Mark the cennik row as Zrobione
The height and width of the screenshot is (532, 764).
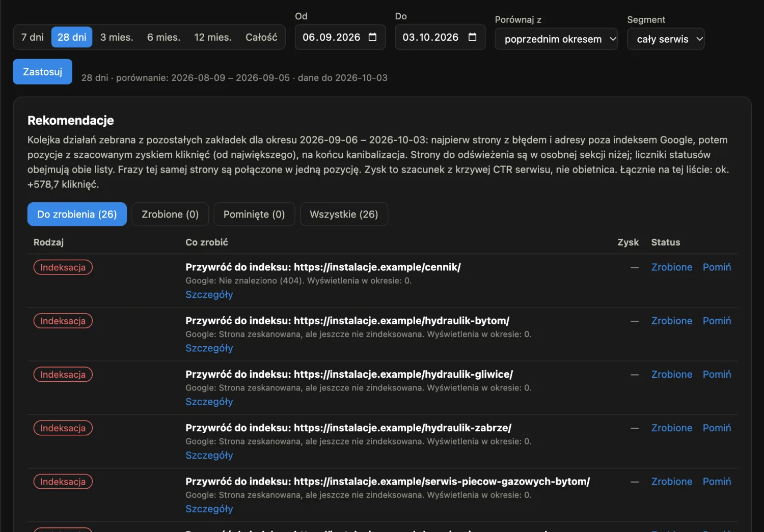pyautogui.click(x=672, y=267)
